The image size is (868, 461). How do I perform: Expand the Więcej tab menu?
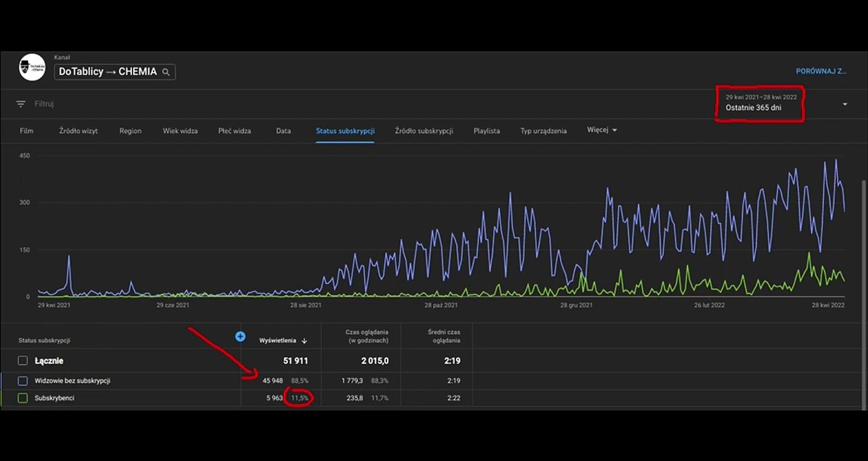(x=602, y=130)
